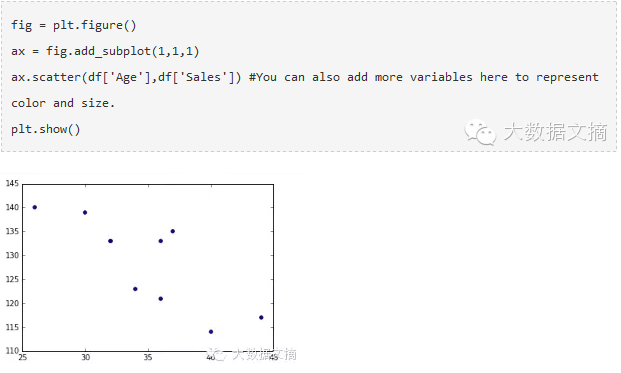Click the x-axis tick label 30
This screenshot has height=373, width=621.
pyautogui.click(x=86, y=357)
